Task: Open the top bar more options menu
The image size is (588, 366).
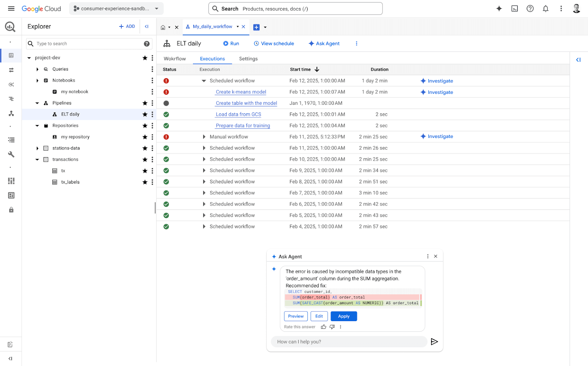Action: pos(561,8)
